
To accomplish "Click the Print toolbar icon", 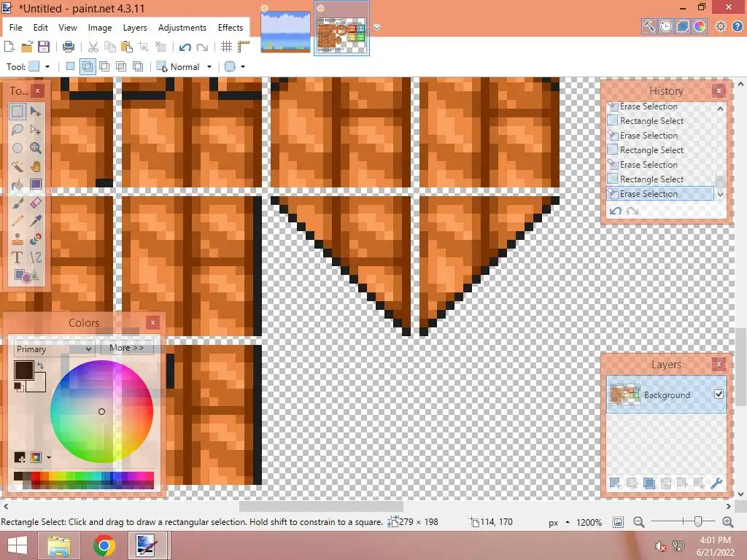I will pos(69,47).
